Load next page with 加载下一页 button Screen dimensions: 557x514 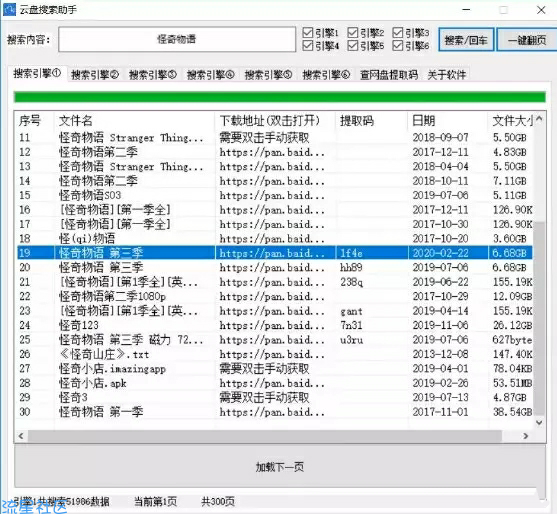[280, 466]
